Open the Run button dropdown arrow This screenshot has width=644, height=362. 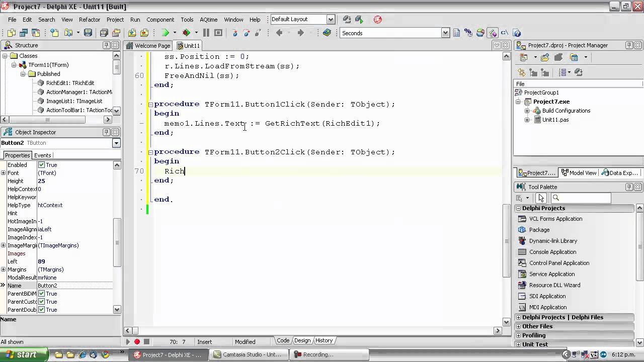click(x=175, y=33)
